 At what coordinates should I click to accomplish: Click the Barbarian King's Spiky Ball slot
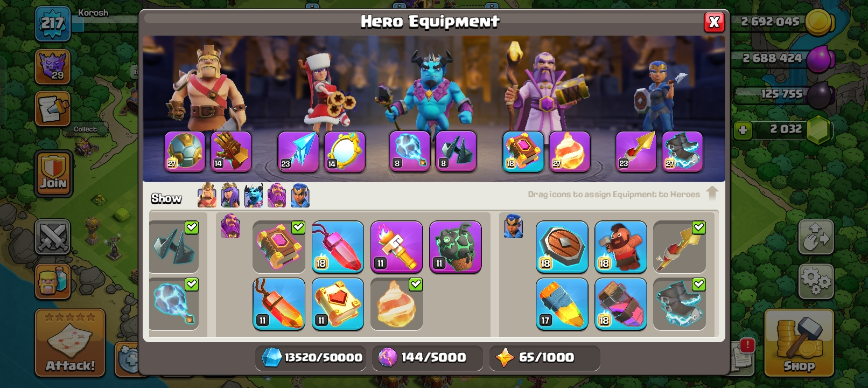[185, 151]
